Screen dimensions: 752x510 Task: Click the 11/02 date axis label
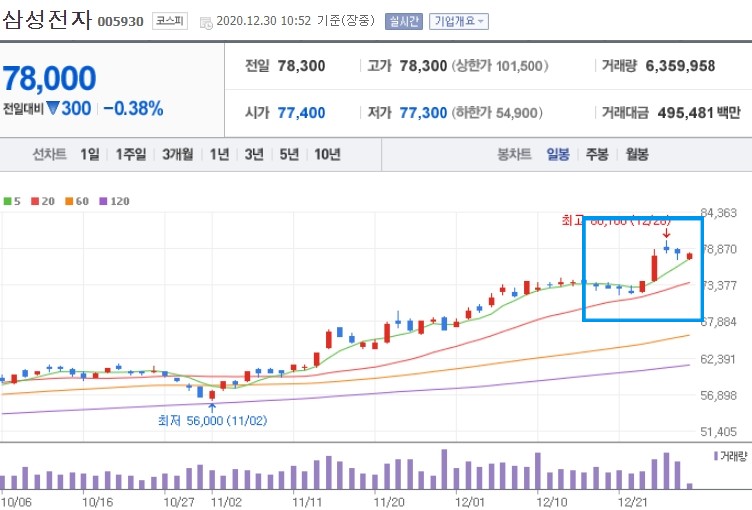[x=226, y=503]
